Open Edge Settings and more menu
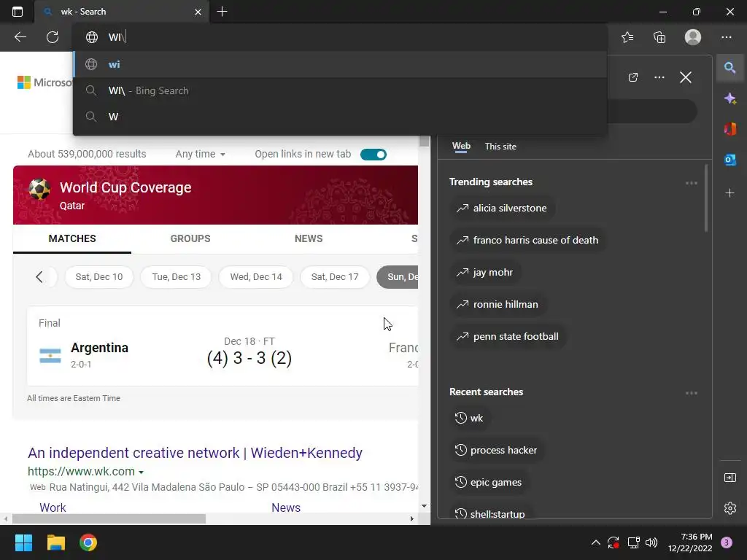Image resolution: width=747 pixels, height=560 pixels. coord(727,37)
